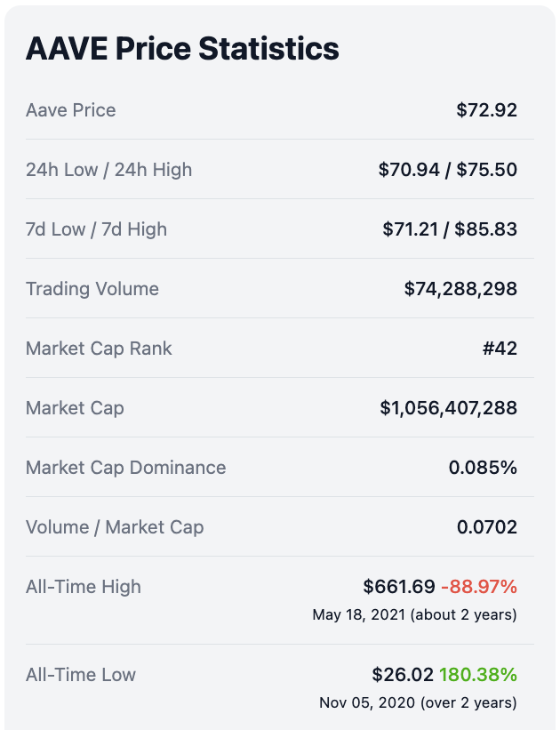Select the Trading Volume label
Screen dimensions: 560x730
tap(92, 289)
